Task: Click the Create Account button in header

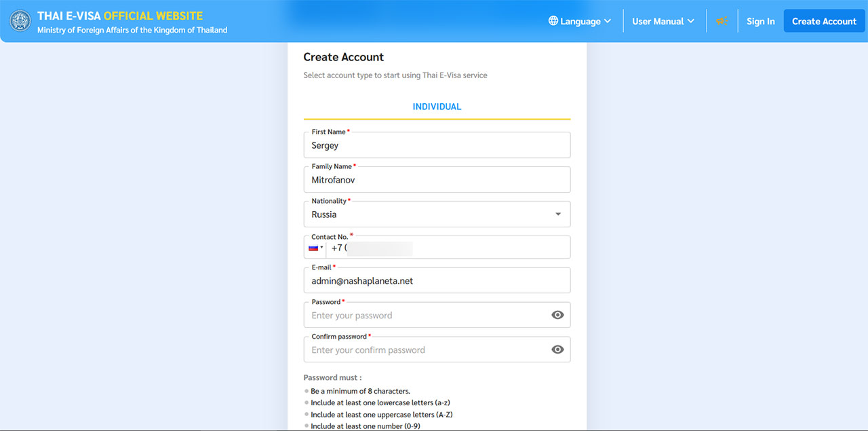Action: (824, 21)
